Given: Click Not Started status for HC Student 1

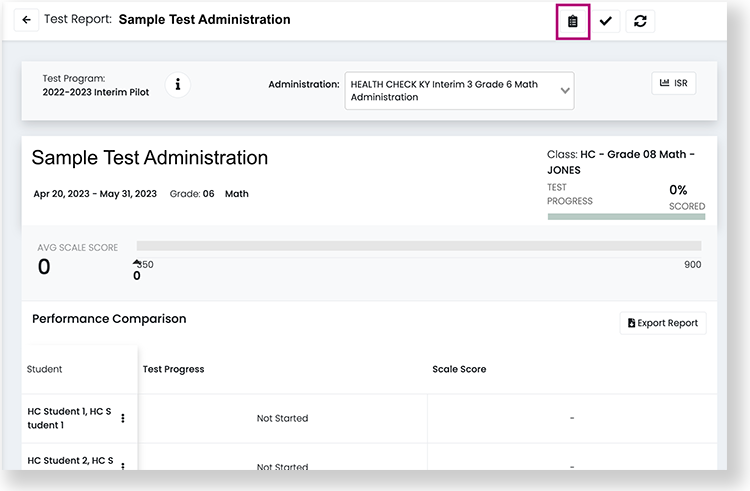Looking at the screenshot, I should tap(282, 418).
